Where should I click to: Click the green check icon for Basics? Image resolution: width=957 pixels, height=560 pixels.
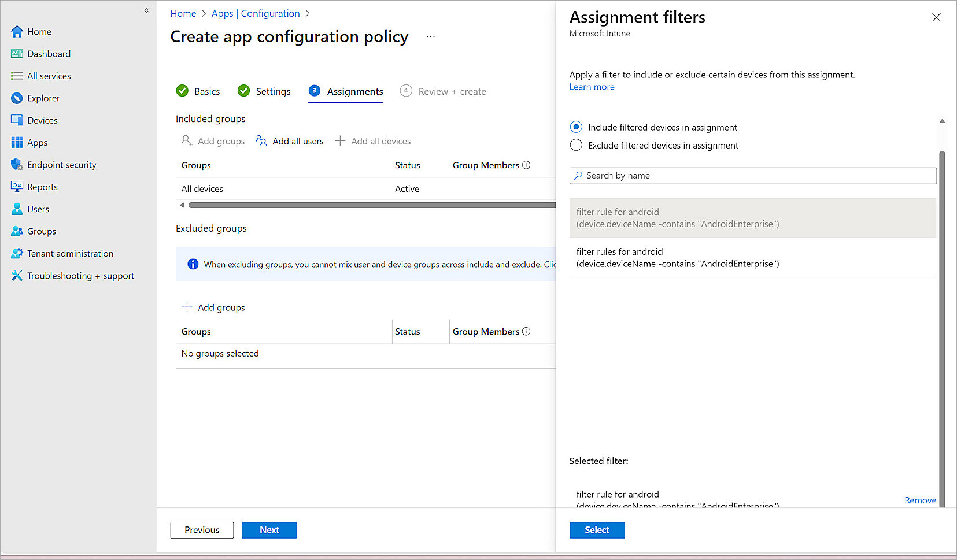[182, 91]
